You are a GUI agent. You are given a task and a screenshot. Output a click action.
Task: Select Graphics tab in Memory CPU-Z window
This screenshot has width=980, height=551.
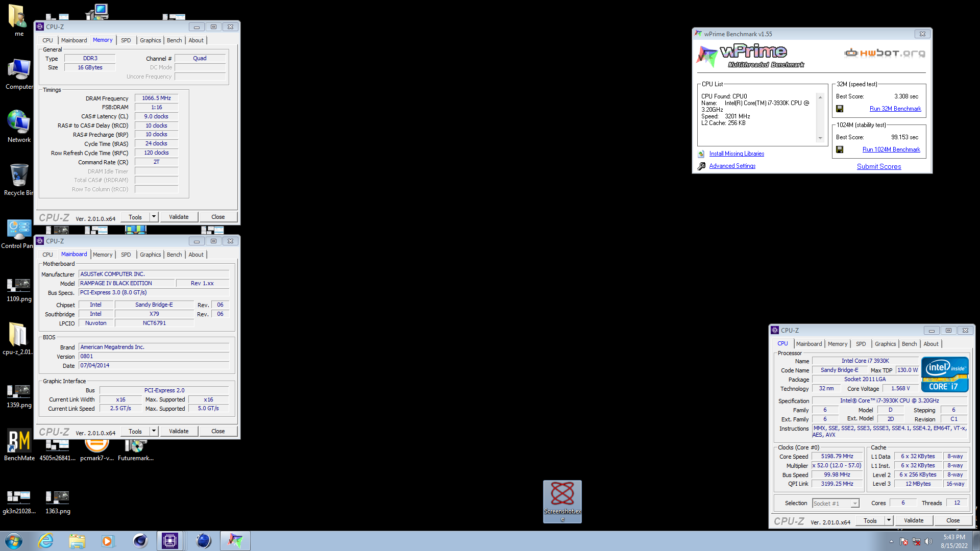pyautogui.click(x=150, y=40)
